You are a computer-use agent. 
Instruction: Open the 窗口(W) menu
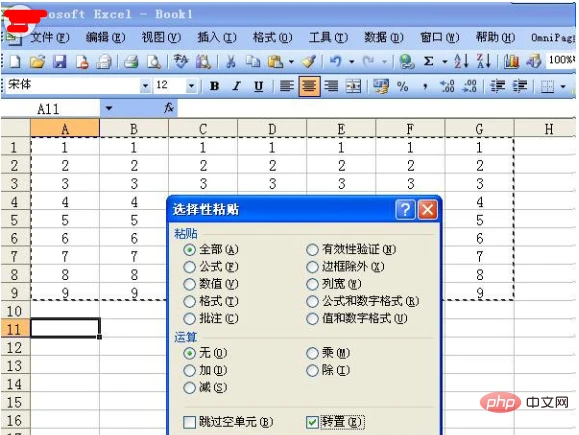pyautogui.click(x=439, y=37)
